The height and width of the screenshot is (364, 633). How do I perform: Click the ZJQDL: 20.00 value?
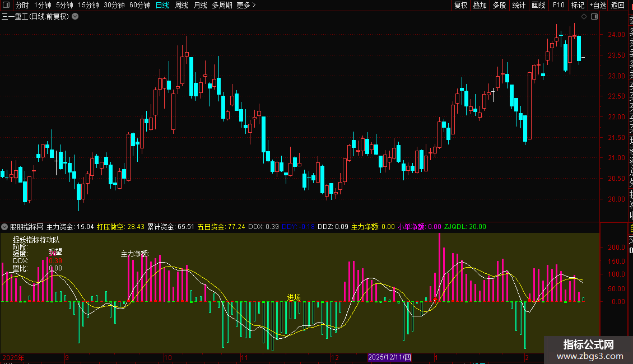click(x=465, y=227)
